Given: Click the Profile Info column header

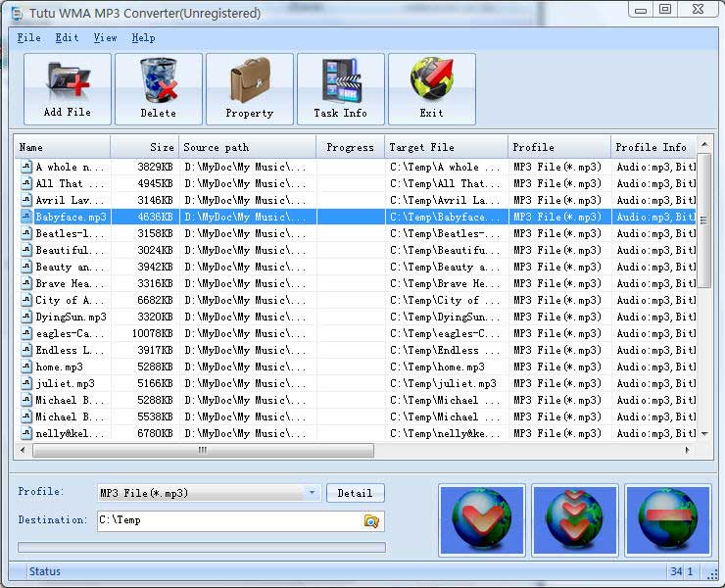Looking at the screenshot, I should coord(653,147).
